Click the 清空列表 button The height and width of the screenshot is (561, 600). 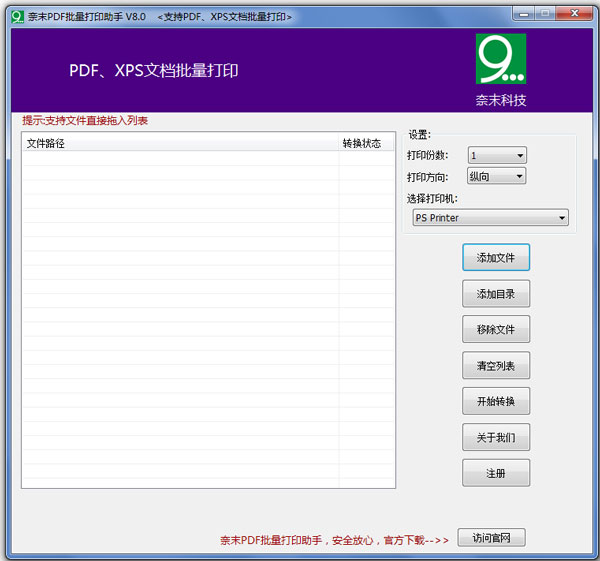click(496, 365)
